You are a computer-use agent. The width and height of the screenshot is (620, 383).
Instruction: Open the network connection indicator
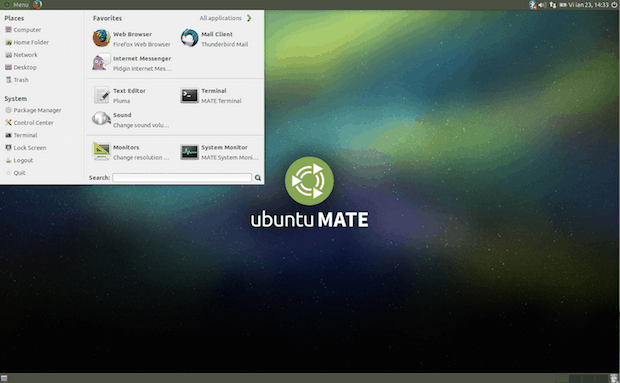pos(552,5)
